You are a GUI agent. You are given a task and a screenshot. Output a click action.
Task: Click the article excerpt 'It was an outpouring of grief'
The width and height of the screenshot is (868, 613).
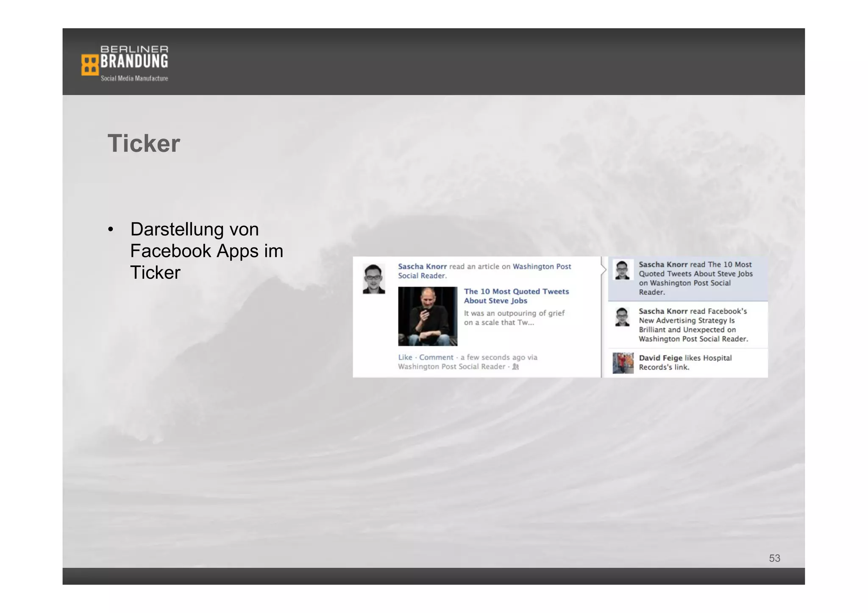click(x=514, y=318)
